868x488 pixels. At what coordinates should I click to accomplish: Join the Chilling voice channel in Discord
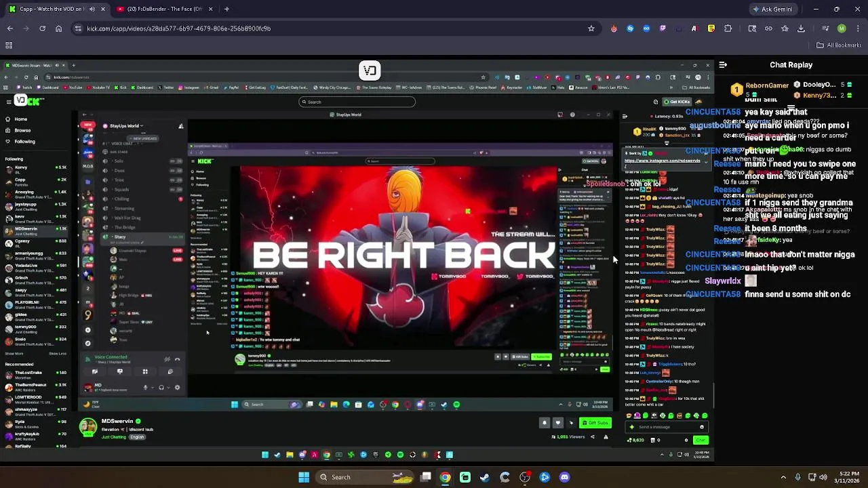(141, 199)
